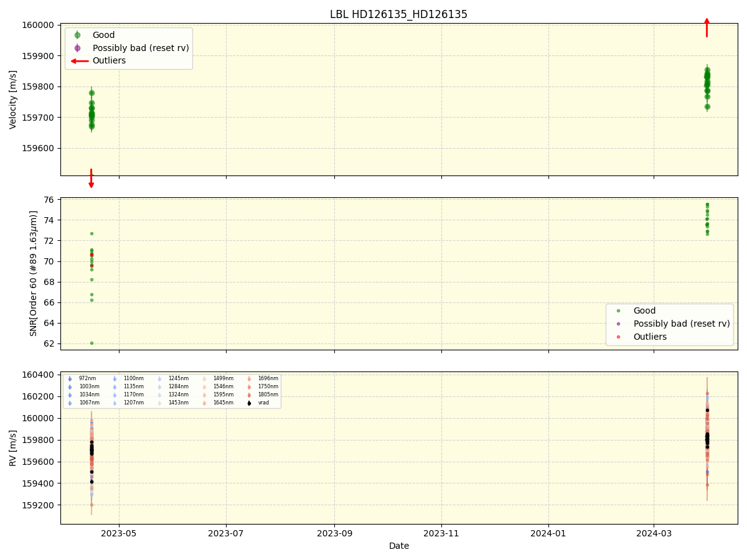Select the 1595nm legend marker
This screenshot has height=560, width=747.
coord(204,395)
